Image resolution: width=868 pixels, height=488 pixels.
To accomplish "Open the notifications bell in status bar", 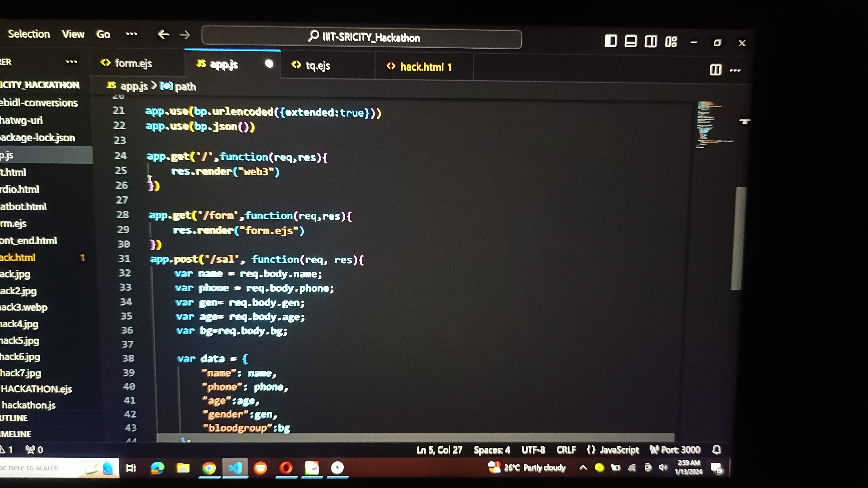I will [x=716, y=450].
